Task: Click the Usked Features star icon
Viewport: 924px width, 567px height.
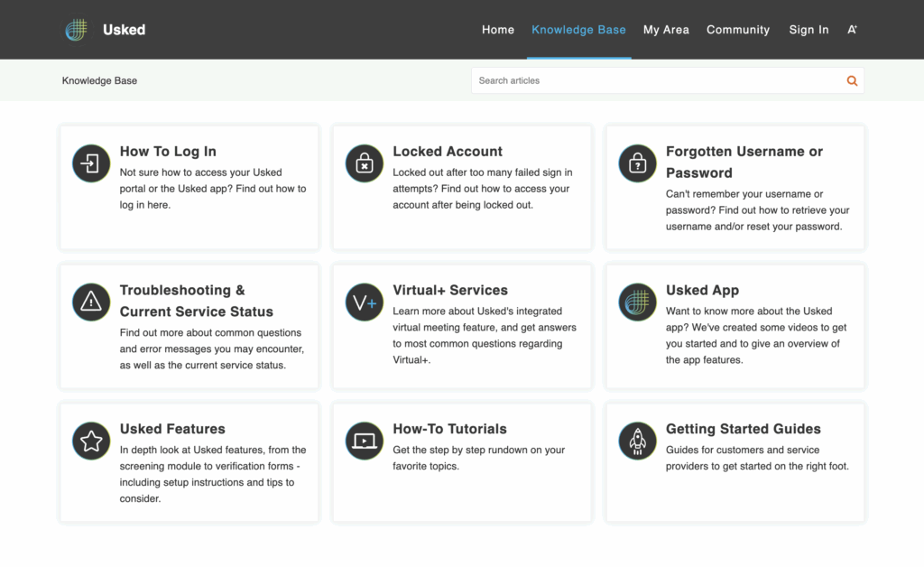Action: 91,441
